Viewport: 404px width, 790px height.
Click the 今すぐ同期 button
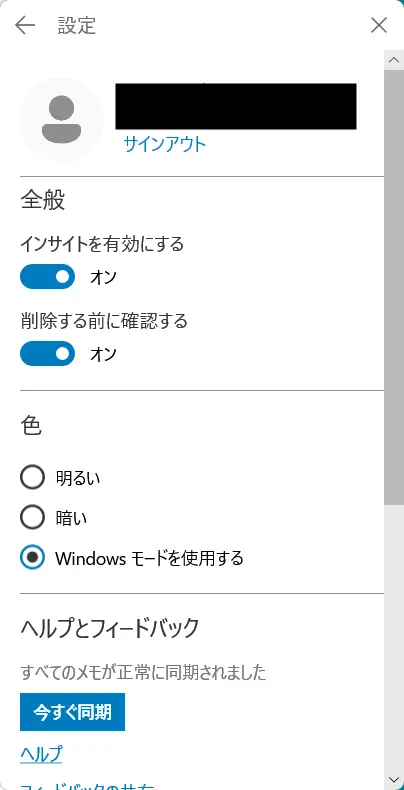[73, 712]
